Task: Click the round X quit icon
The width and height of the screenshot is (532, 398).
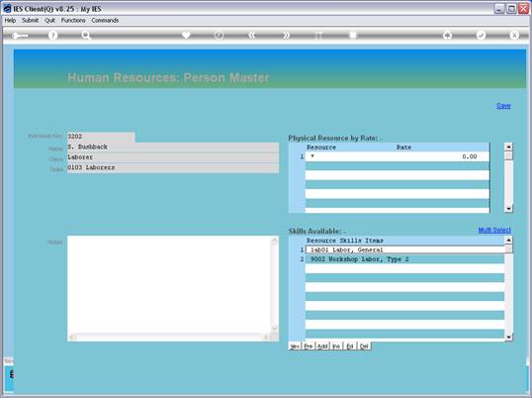Action: [514, 35]
